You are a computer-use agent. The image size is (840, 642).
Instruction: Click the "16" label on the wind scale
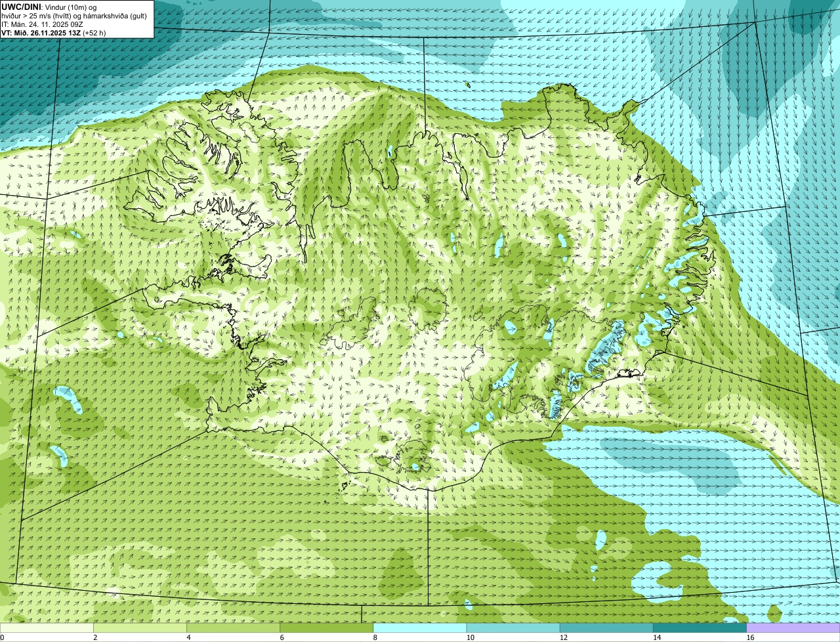[750, 637]
